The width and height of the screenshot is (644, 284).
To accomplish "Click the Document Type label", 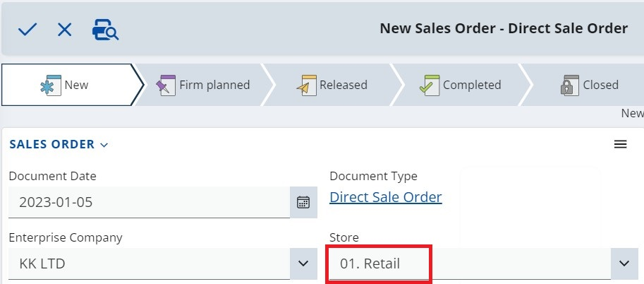I will (373, 176).
